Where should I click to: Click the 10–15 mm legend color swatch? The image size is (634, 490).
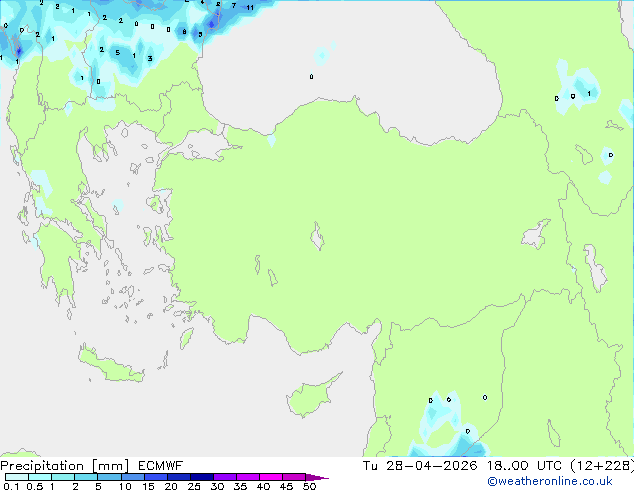pyautogui.click(x=133, y=477)
